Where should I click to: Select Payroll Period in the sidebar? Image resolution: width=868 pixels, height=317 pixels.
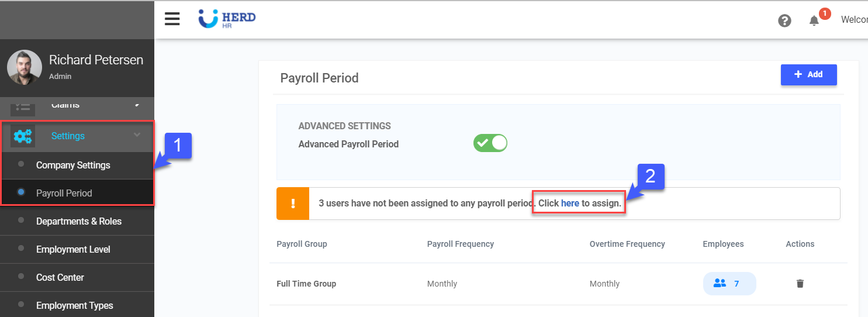pos(64,193)
